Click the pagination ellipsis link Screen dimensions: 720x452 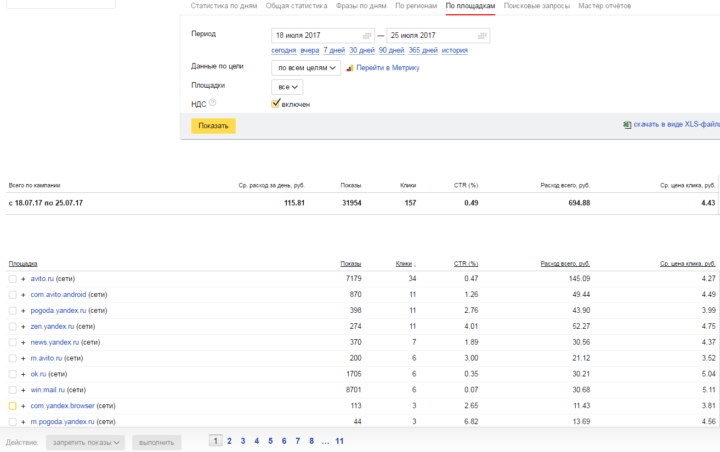pos(325,441)
